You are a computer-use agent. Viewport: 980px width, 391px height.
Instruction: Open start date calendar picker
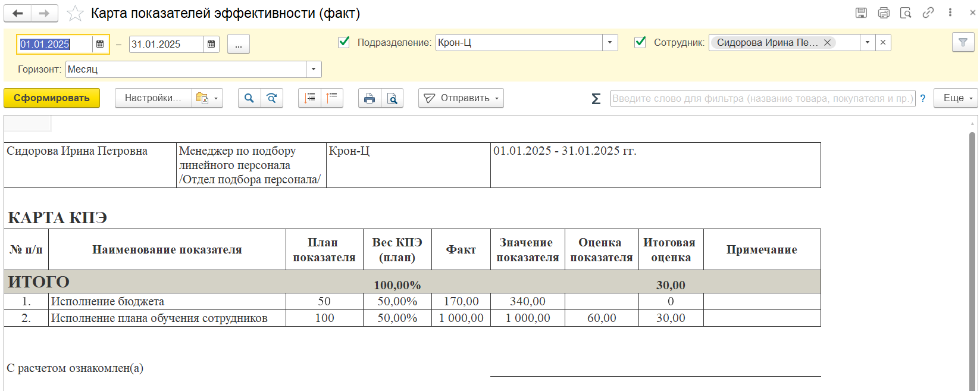(x=100, y=44)
